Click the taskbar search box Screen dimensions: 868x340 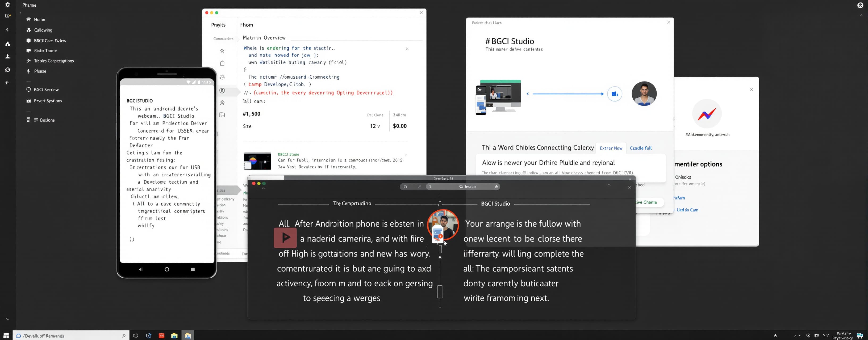pyautogui.click(x=71, y=336)
